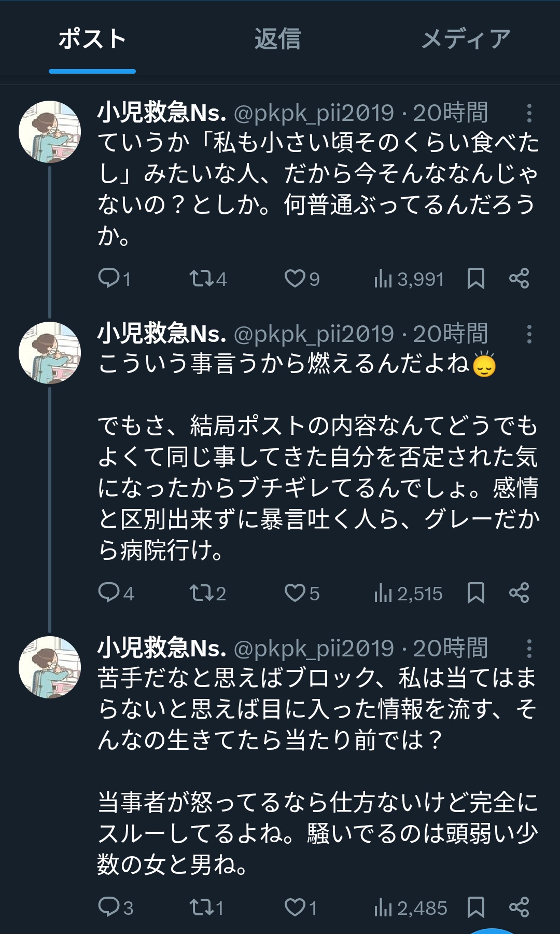This screenshot has height=934, width=560.
Task: Repost the post with 4 reposts
Action: 201,279
